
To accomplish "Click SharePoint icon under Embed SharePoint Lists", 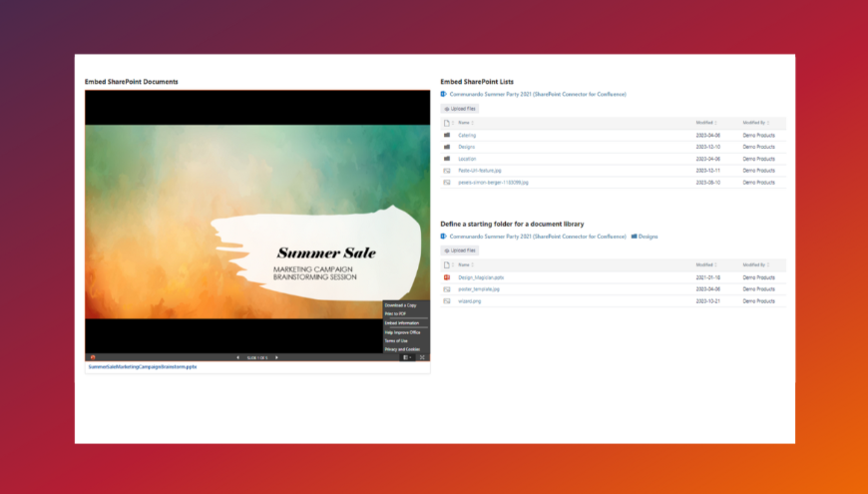I will 443,94.
